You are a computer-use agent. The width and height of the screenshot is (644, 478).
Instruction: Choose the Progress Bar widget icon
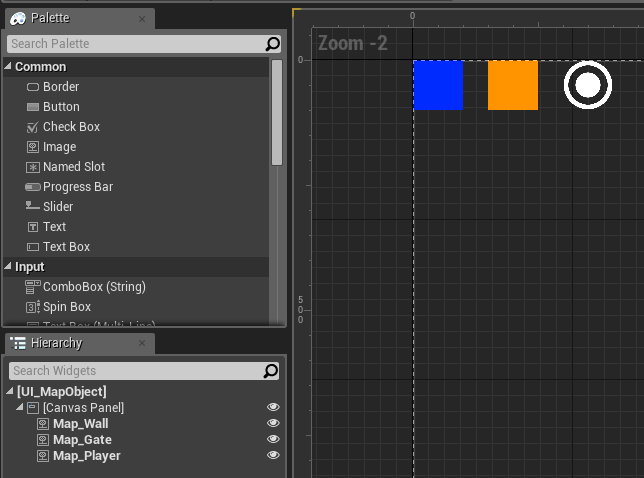click(33, 187)
